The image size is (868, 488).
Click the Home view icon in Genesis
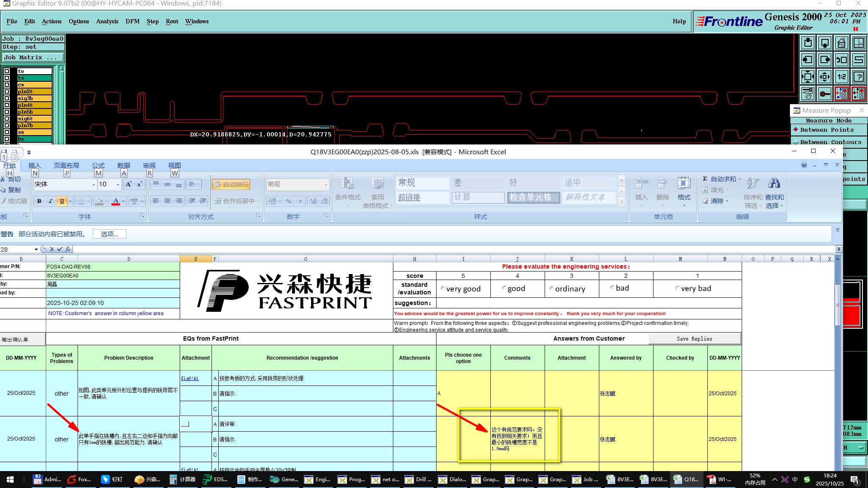point(842,43)
